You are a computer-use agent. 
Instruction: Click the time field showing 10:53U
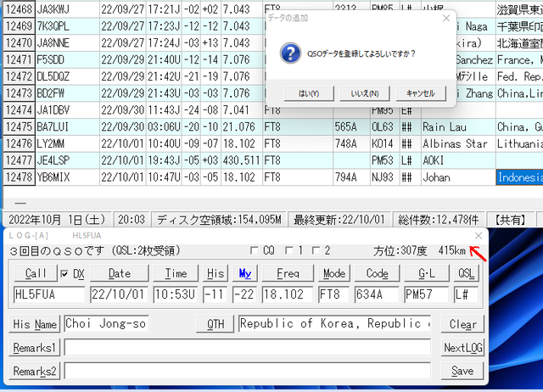coord(176,294)
